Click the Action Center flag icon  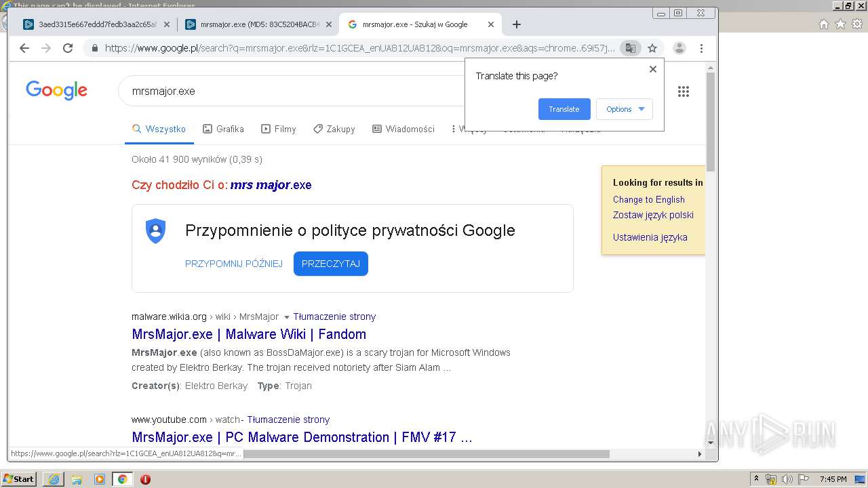pos(803,479)
